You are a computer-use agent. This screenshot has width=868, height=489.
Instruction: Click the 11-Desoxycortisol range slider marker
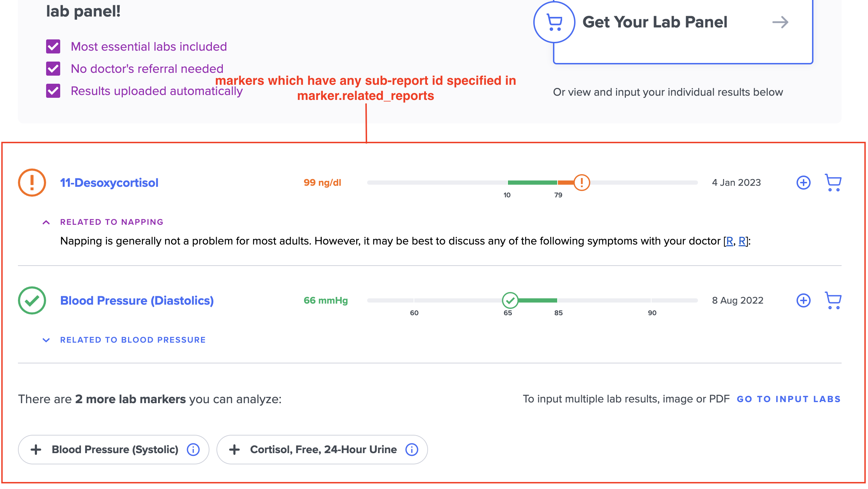point(582,183)
